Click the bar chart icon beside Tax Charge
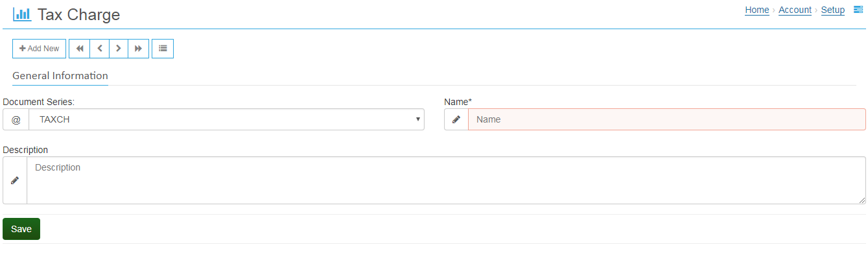 (22, 14)
